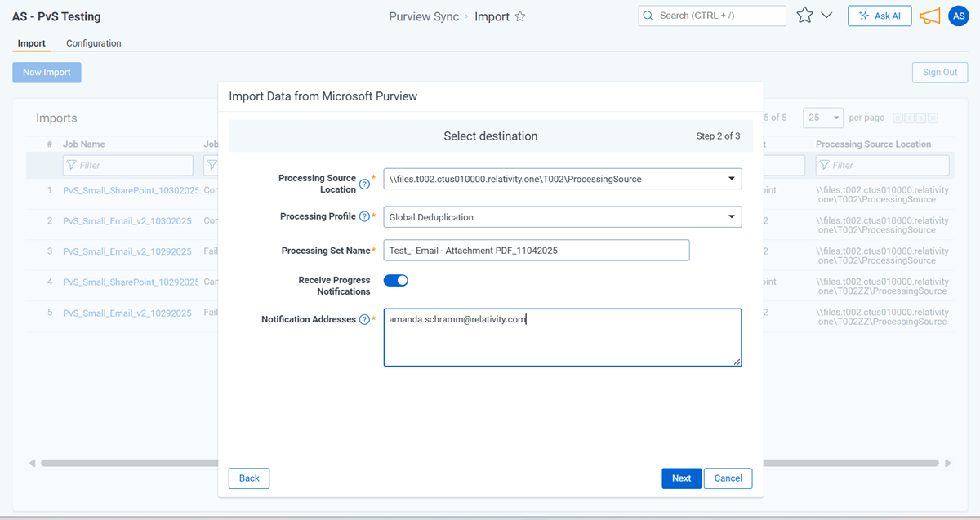The height and width of the screenshot is (520, 980).
Task: Open the AS user avatar menu
Action: click(958, 16)
